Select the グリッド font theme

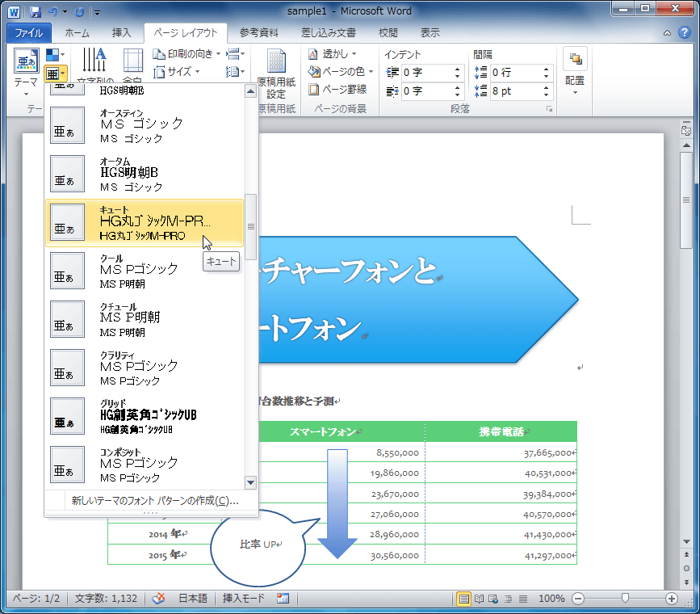coord(145,416)
